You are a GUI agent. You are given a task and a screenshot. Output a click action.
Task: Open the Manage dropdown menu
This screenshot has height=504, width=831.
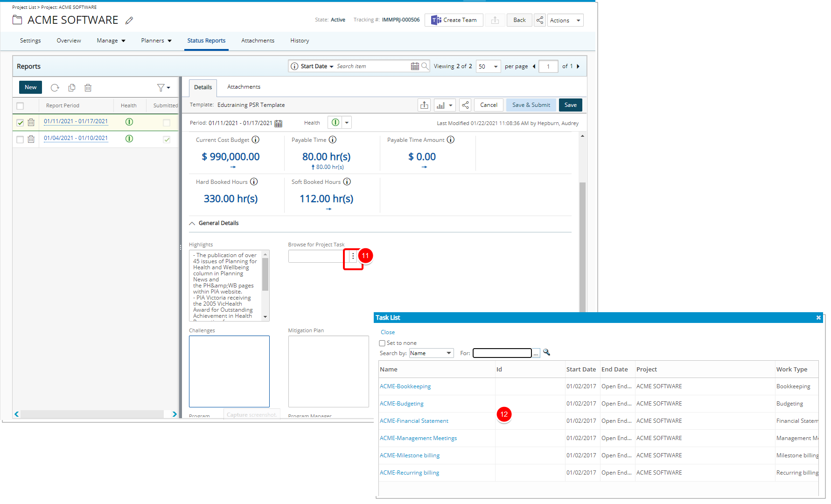point(111,41)
